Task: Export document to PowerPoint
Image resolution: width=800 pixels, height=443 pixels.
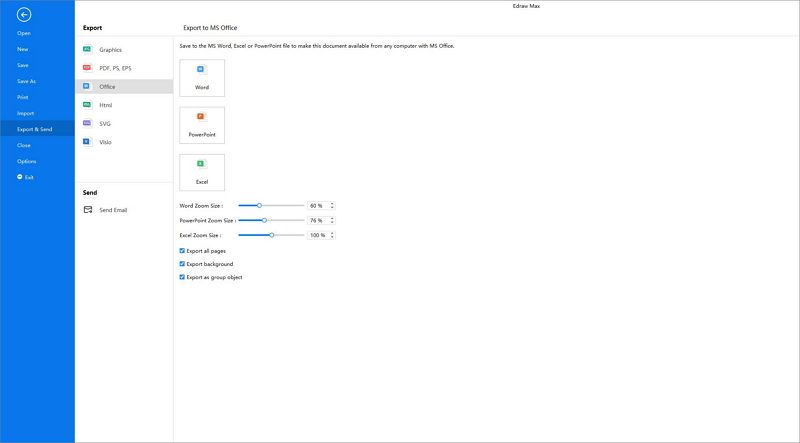Action: pyautogui.click(x=202, y=126)
